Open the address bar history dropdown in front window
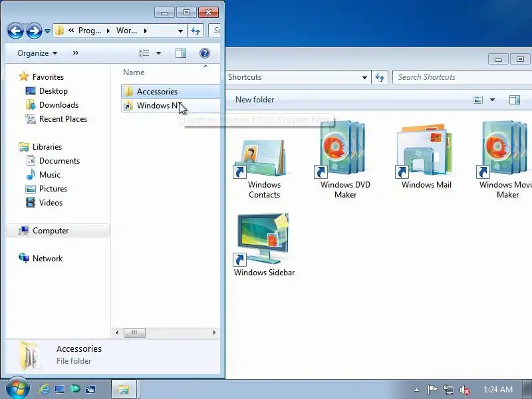The image size is (532, 399). (180, 31)
